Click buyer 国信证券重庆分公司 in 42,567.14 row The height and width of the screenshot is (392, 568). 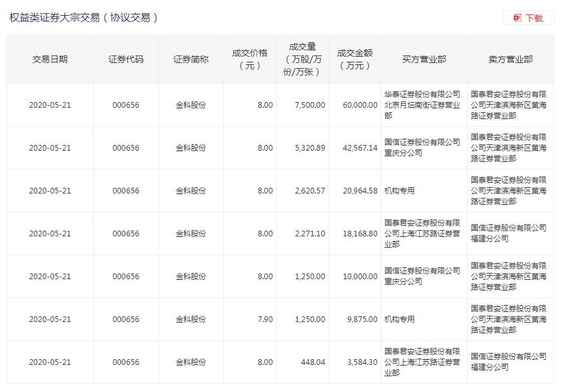click(422, 148)
